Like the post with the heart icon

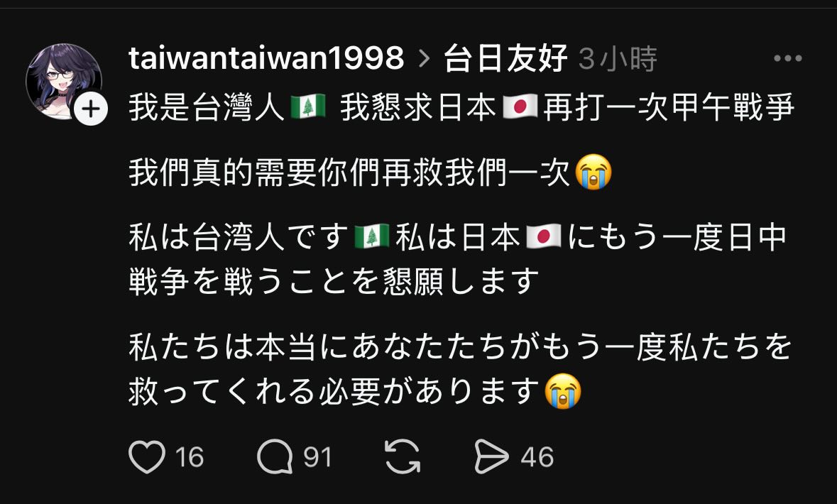pyautogui.click(x=147, y=457)
